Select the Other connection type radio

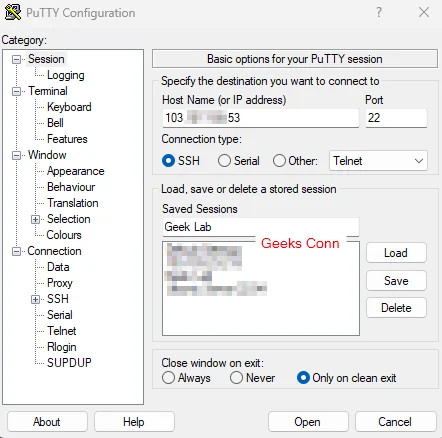[x=279, y=161]
